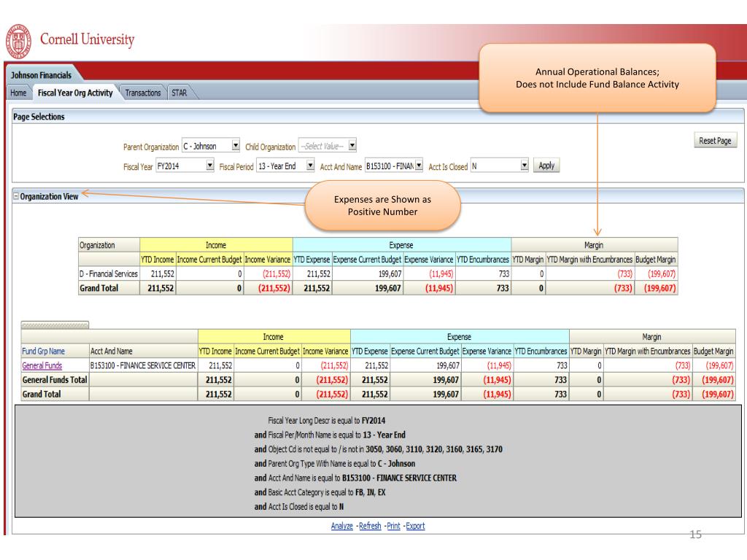Open the Parent Organization dropdown

[x=236, y=145]
